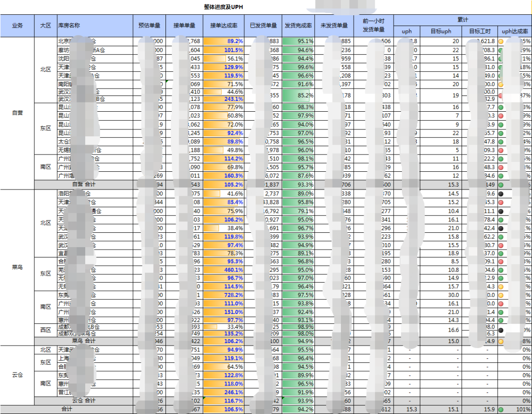Click the red status dot beside target uph 7
Viewport: 532px width, 414px height.
pyautogui.click(x=501, y=116)
